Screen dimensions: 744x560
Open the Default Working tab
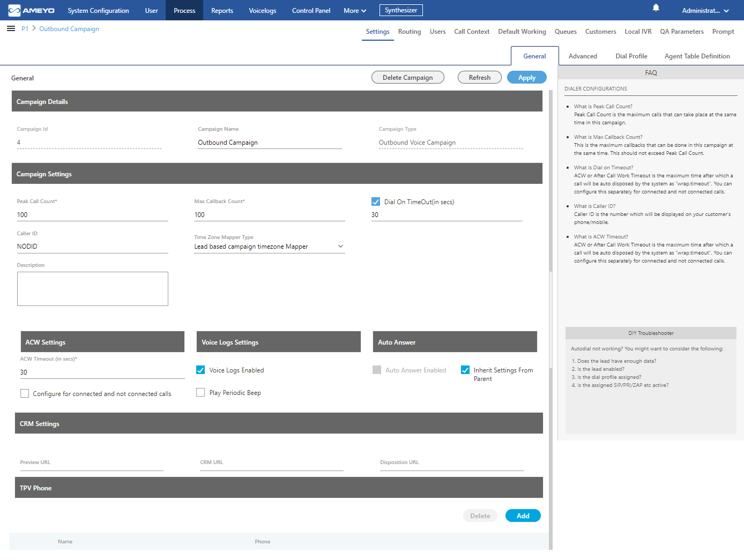pyautogui.click(x=522, y=32)
